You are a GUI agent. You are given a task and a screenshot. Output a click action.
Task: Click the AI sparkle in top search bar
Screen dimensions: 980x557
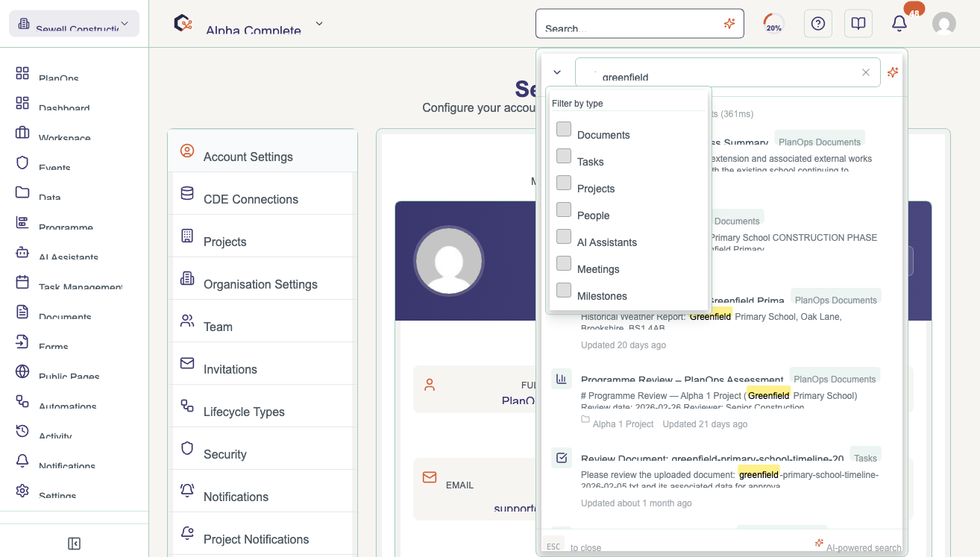729,24
